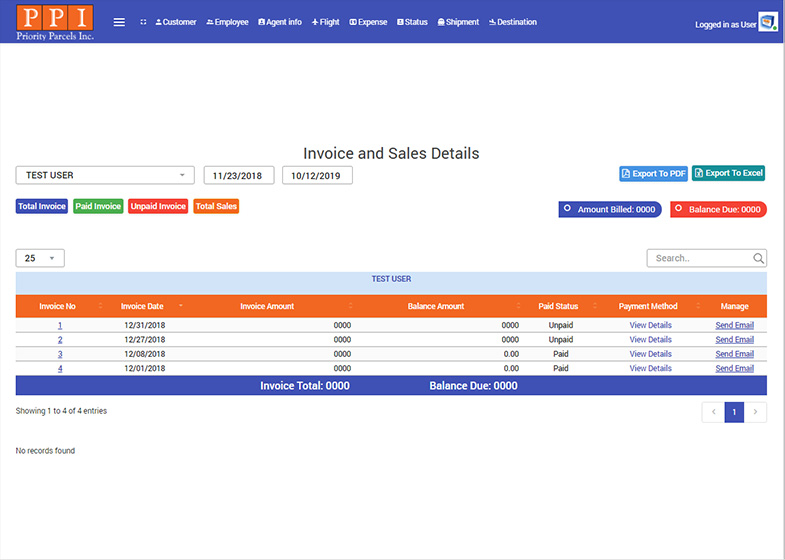Send Email for invoice dated 12/08/2018
The height and width of the screenshot is (560, 785).
pos(734,354)
